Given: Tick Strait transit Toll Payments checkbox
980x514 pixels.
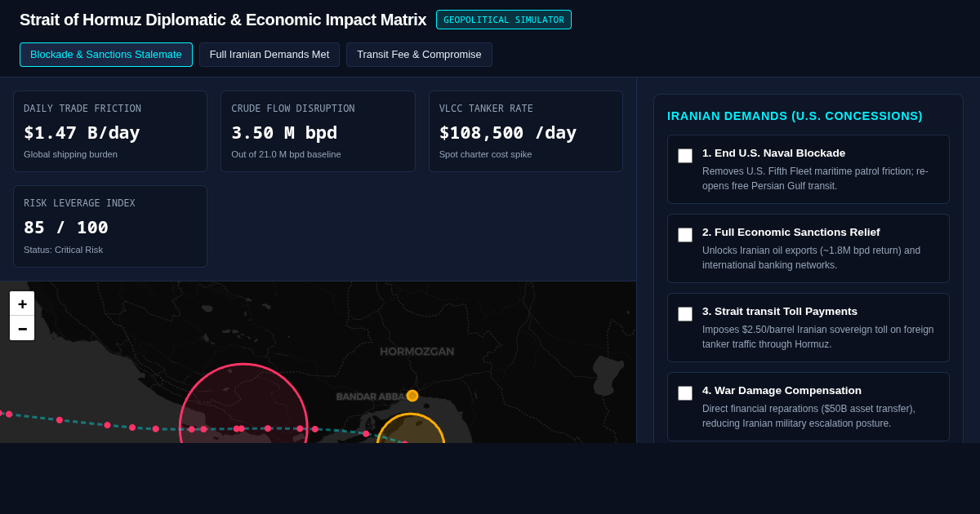Looking at the screenshot, I should 685,314.
